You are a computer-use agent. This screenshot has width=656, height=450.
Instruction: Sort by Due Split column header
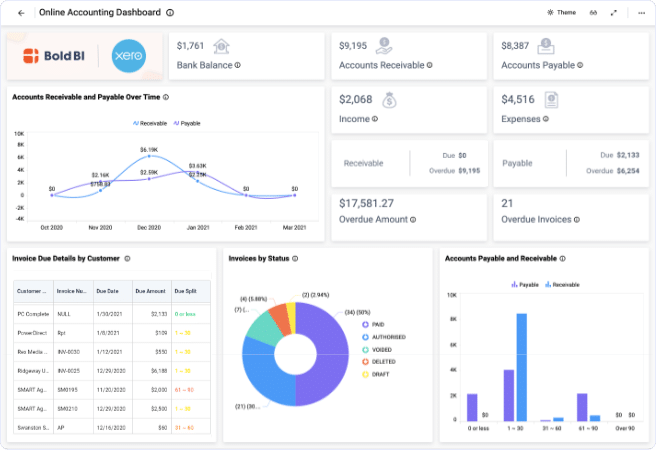click(191, 291)
